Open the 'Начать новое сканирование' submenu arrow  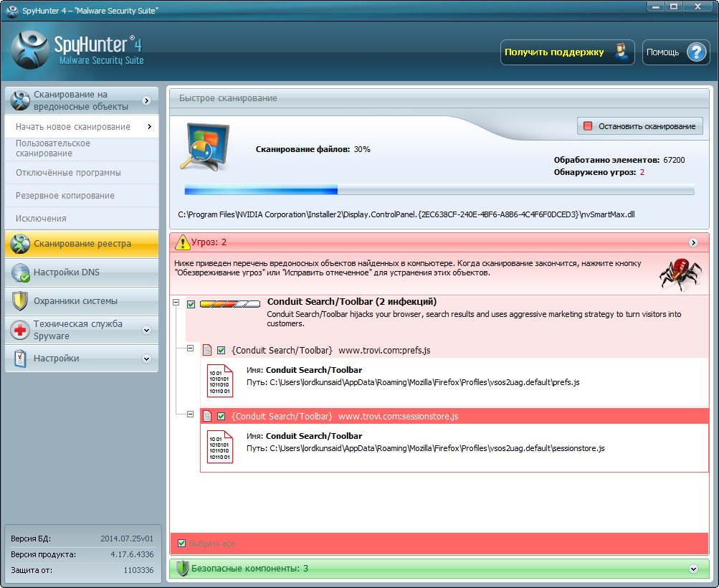[150, 127]
